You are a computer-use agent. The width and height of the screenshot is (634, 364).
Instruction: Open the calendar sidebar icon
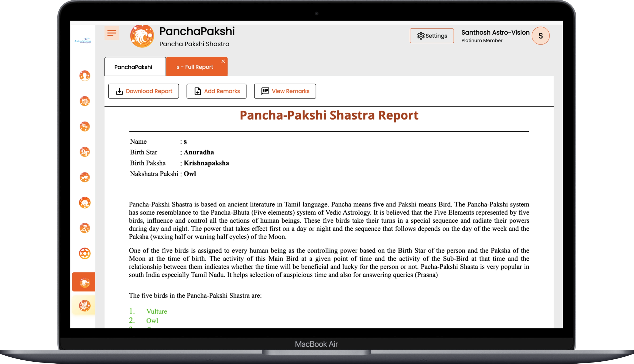click(x=85, y=101)
